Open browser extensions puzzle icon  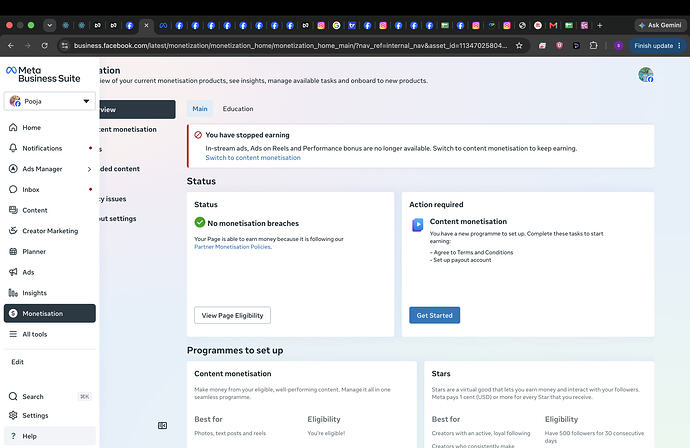pos(594,46)
